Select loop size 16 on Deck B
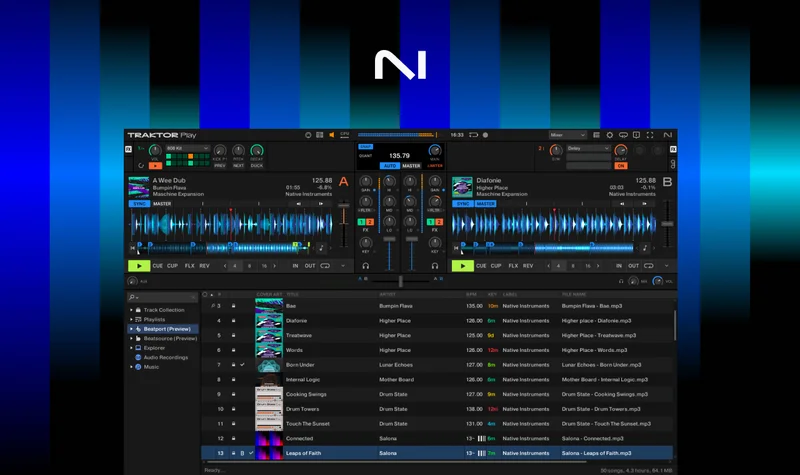This screenshot has height=475, width=800. pyautogui.click(x=587, y=266)
